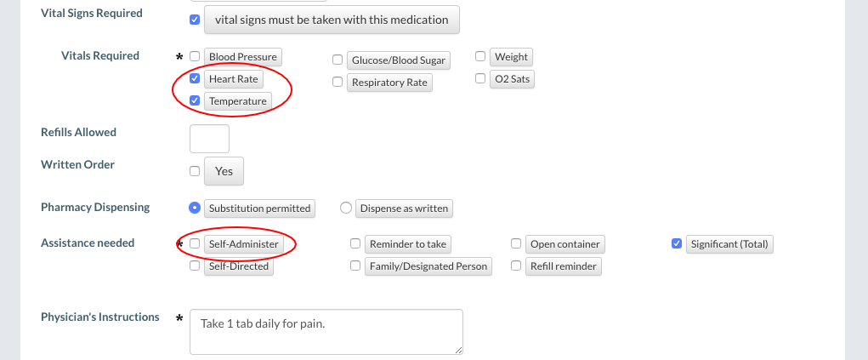This screenshot has height=360, width=868.
Task: Select the Open container checkbox
Action: point(516,244)
